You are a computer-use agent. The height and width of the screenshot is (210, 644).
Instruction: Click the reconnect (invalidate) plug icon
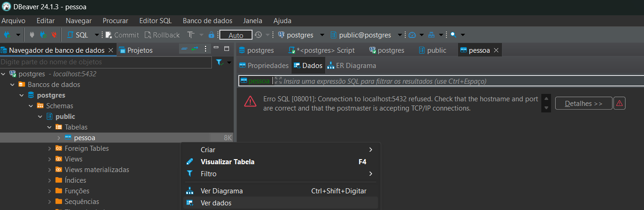pos(43,35)
